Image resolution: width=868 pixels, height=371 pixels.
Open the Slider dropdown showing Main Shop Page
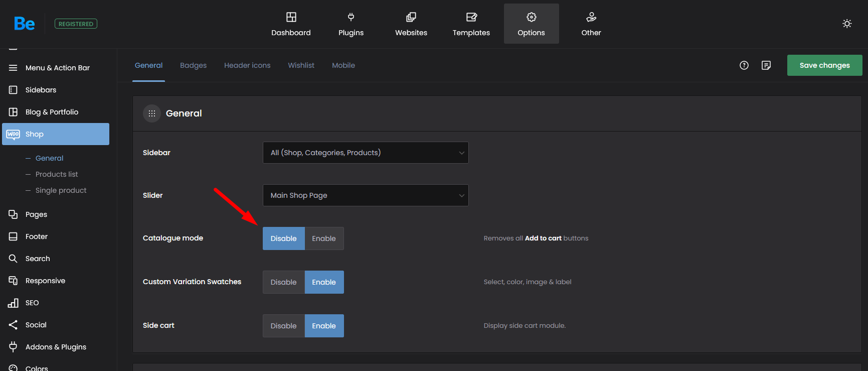click(366, 195)
